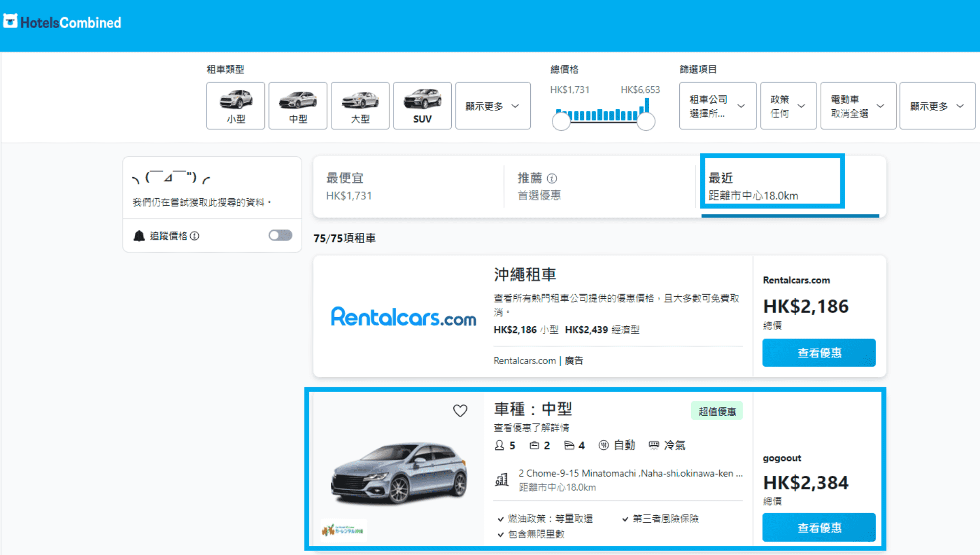Viewport: 980px width, 555px height.
Task: Switch to the 最便宜 cheapest tab
Action: click(x=408, y=186)
